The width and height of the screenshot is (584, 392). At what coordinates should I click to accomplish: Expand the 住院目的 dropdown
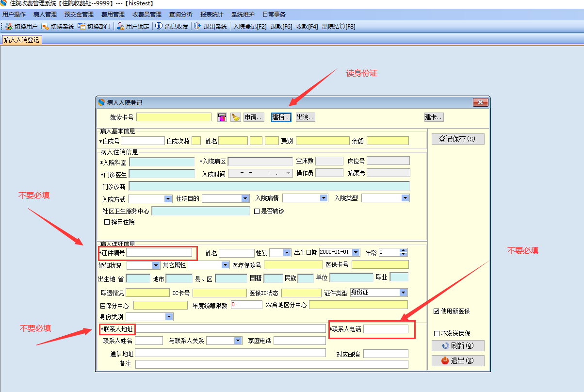(x=245, y=198)
